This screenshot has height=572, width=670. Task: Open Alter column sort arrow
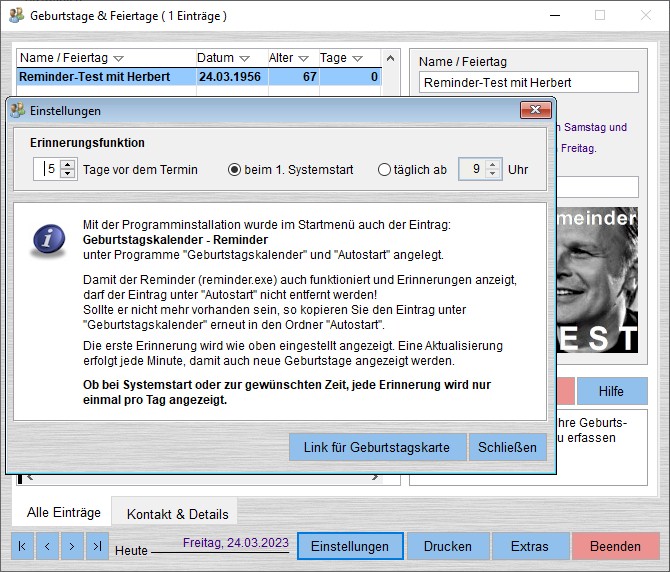(x=303, y=59)
